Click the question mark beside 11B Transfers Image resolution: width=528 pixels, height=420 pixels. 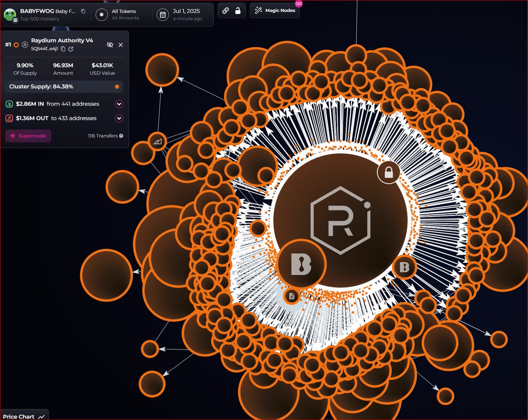[121, 136]
